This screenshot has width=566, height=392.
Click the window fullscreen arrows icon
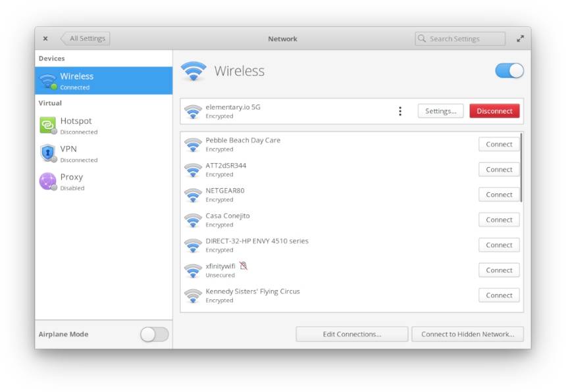coord(520,39)
